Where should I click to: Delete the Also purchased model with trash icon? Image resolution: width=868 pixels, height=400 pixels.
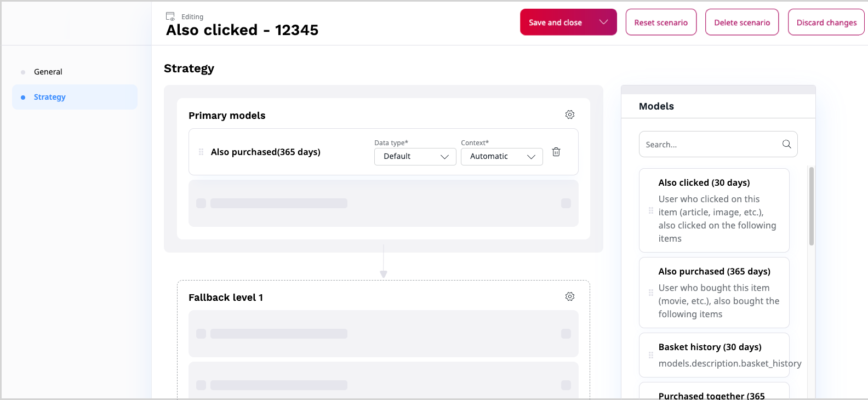click(x=556, y=152)
